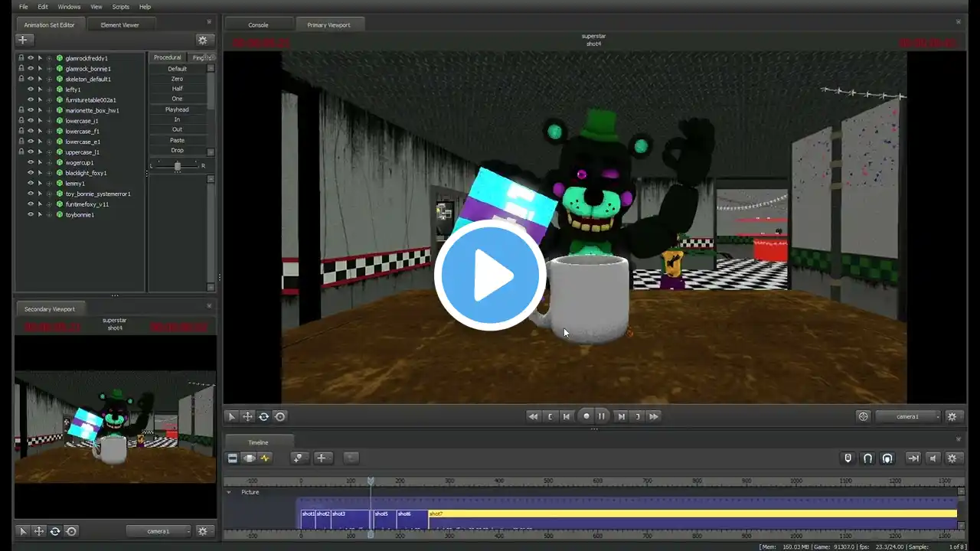Toggle visibility of glamrockfreddy1
Image resolution: width=980 pixels, height=551 pixels.
pos(31,58)
